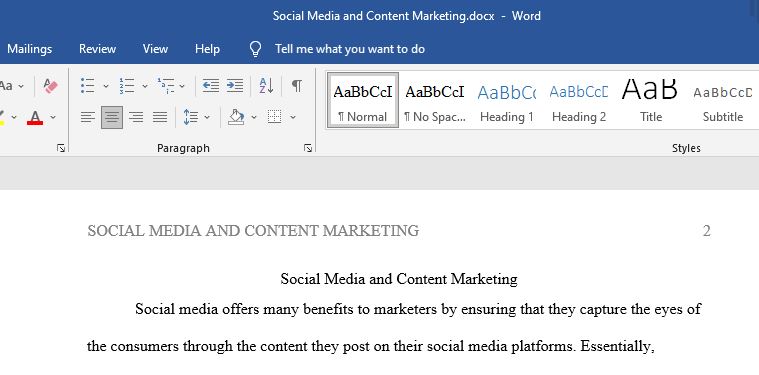Click the word Essentially in the paragraph

point(617,346)
